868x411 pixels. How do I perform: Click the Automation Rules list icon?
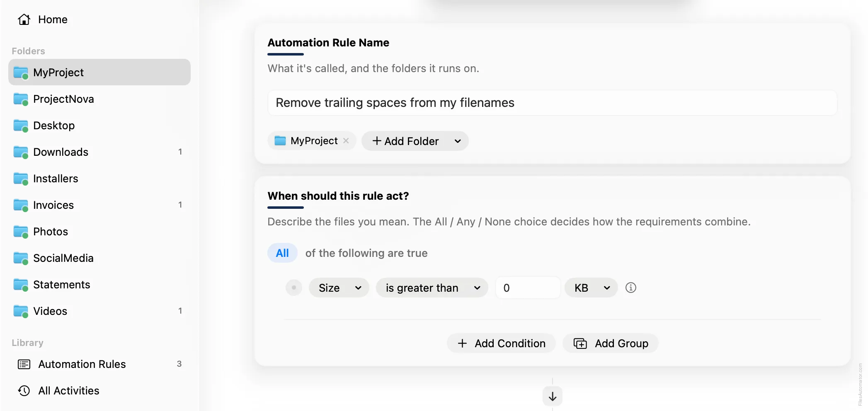[x=24, y=364]
